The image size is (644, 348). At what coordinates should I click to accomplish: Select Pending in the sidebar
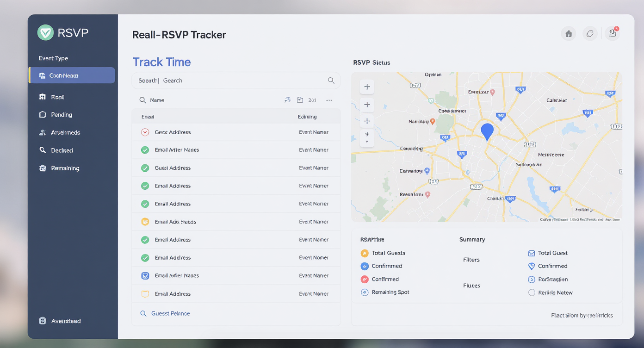pyautogui.click(x=62, y=115)
